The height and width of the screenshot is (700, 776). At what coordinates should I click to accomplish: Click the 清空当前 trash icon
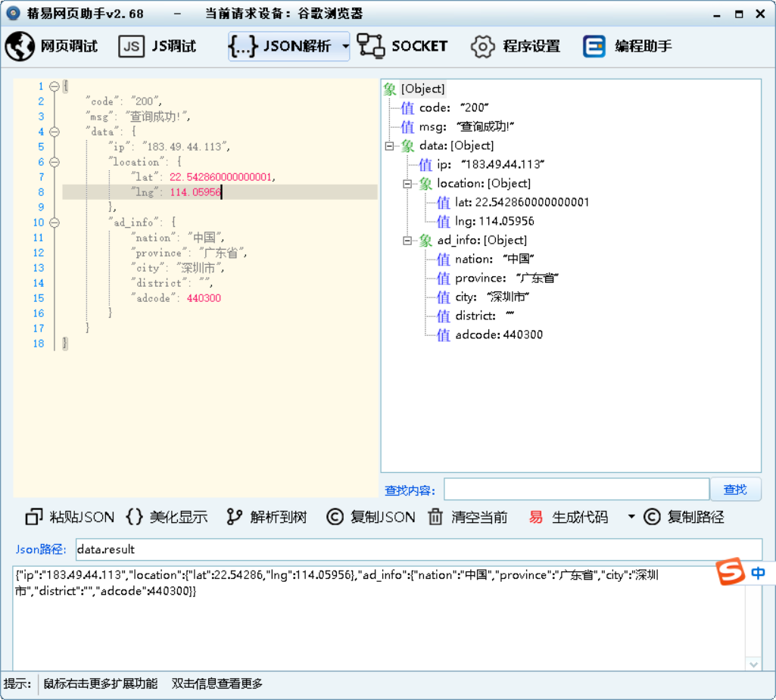[435, 517]
